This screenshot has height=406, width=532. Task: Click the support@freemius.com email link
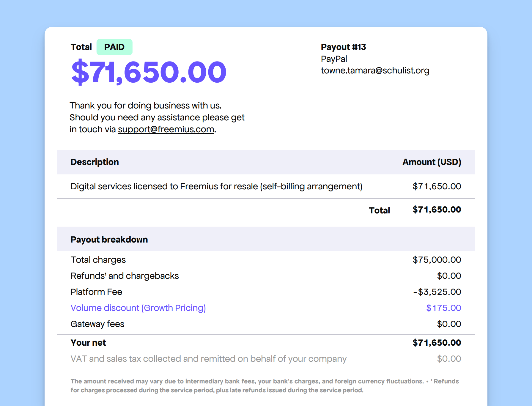point(166,130)
